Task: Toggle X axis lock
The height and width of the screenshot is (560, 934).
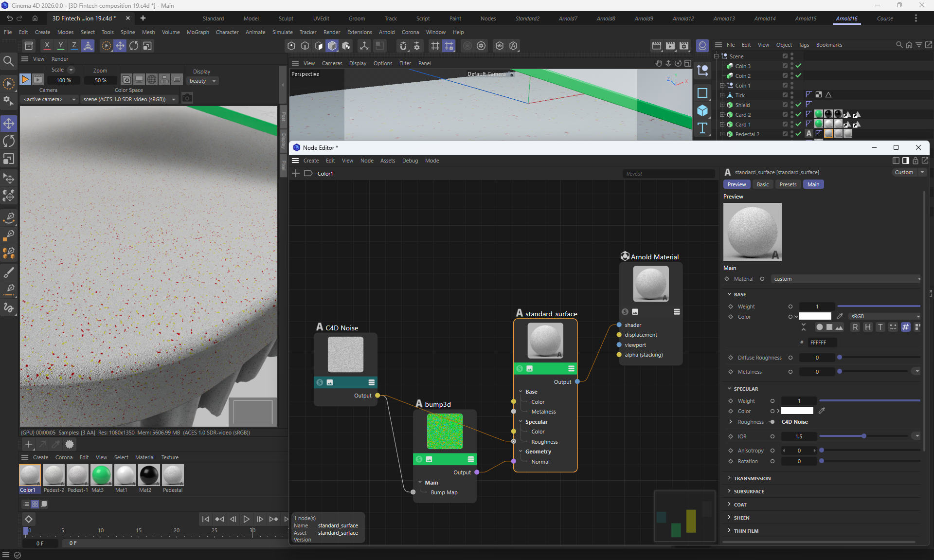Action: [47, 46]
